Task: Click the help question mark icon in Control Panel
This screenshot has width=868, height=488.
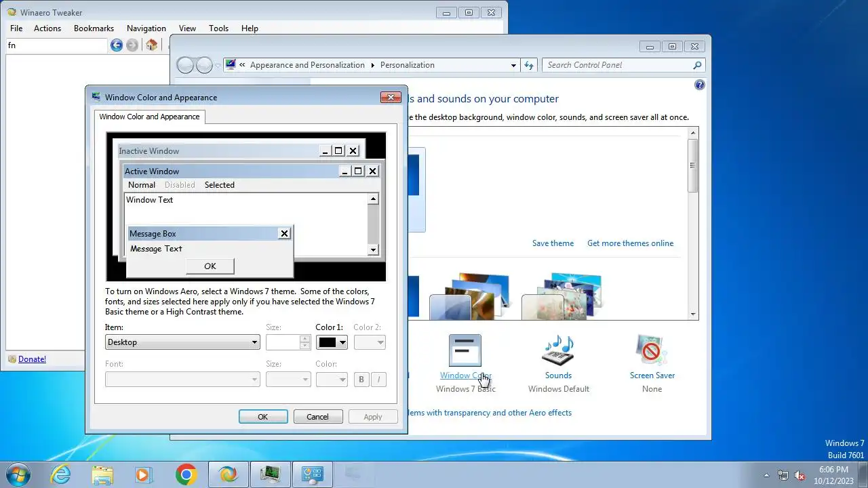Action: (x=700, y=85)
